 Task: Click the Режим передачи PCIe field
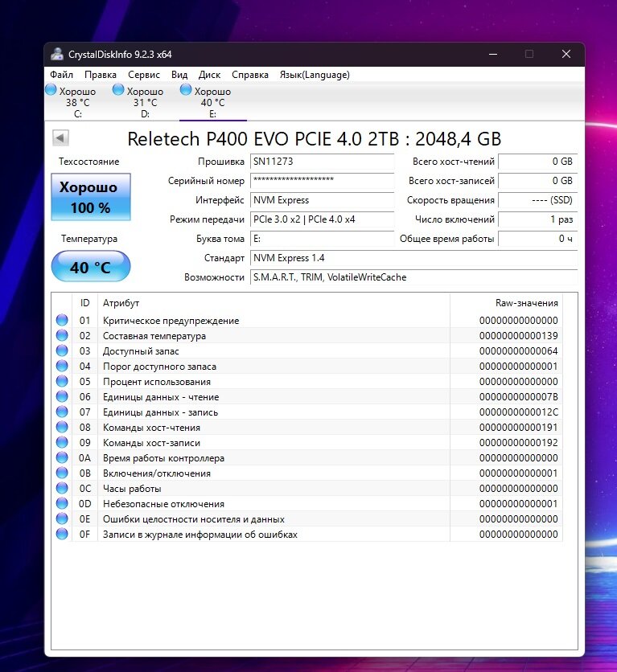[x=322, y=219]
